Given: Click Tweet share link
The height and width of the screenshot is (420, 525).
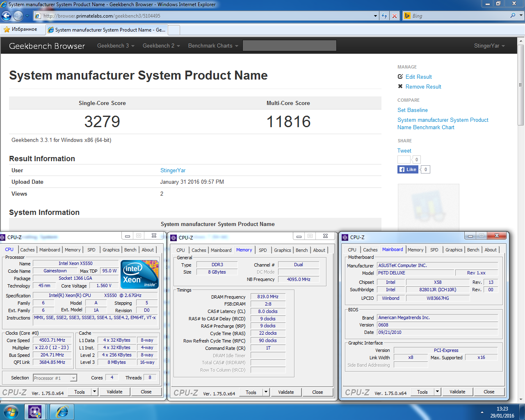Looking at the screenshot, I should pyautogui.click(x=404, y=151).
